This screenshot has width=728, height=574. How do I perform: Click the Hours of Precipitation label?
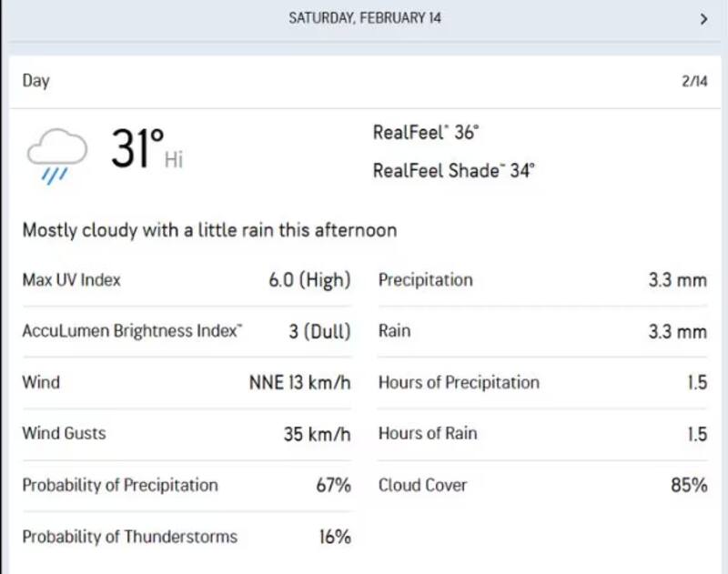[x=459, y=382]
